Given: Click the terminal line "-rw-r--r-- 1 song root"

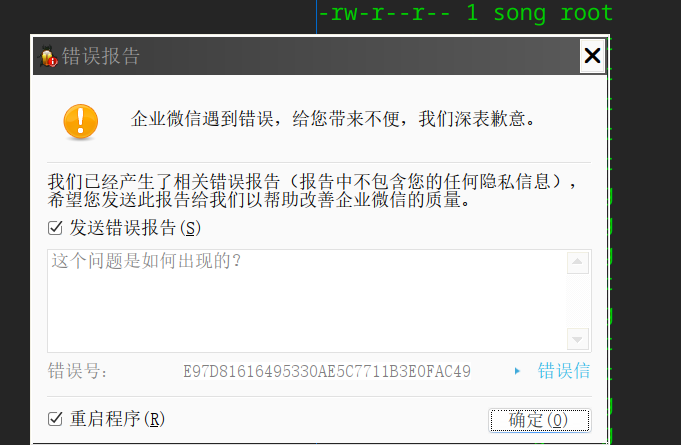Looking at the screenshot, I should point(466,13).
